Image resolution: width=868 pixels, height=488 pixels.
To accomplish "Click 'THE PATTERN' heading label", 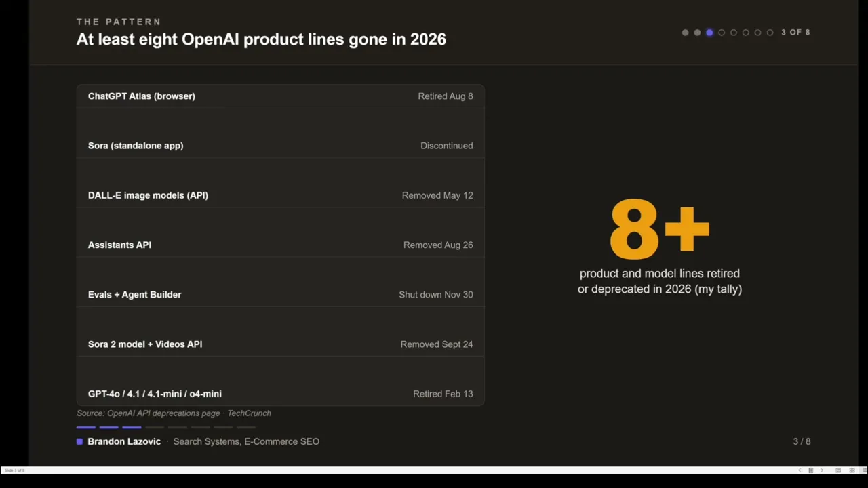I will pyautogui.click(x=119, y=22).
